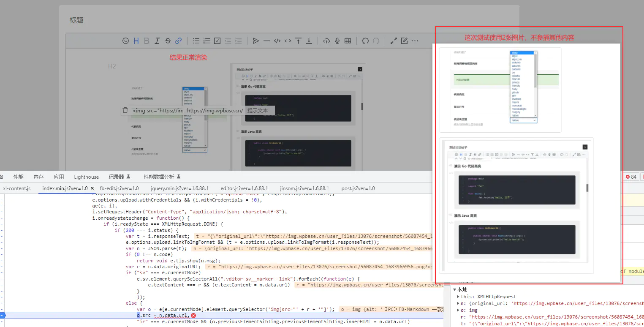Image resolution: width=644 pixels, height=327 pixels.
Task: Expand the 'this: XMLHttpRequest' variable
Action: pyautogui.click(x=459, y=297)
